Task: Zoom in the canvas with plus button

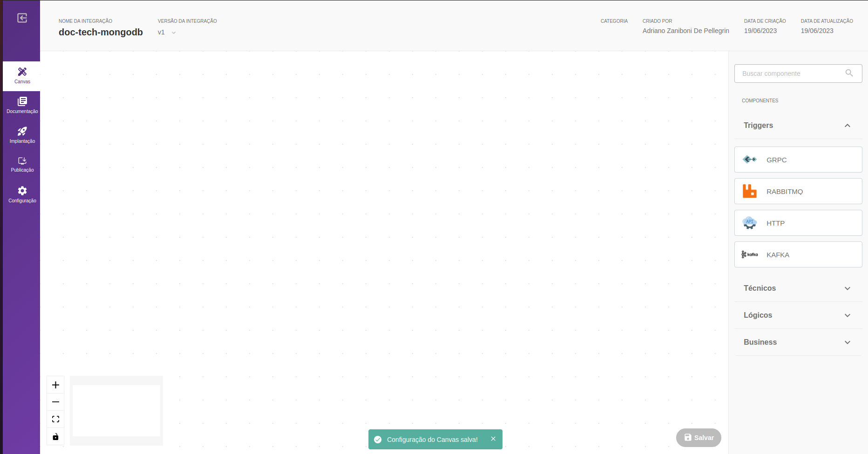Action: click(55, 385)
